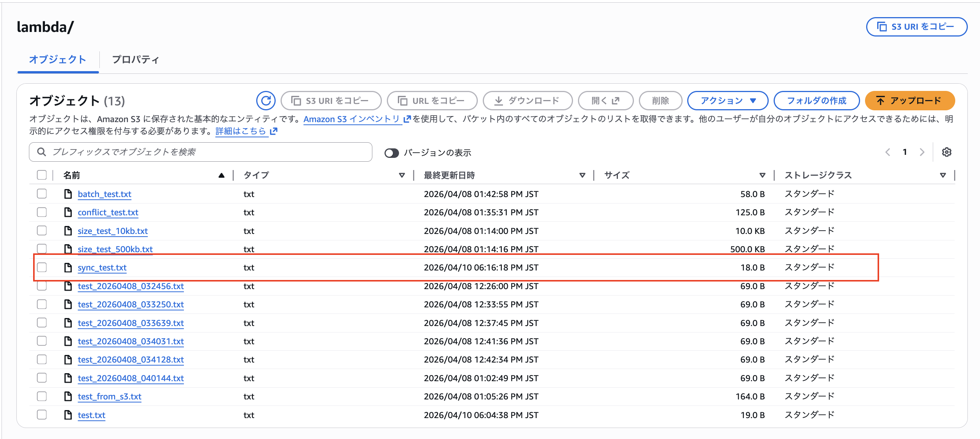Image resolution: width=980 pixels, height=439 pixels.
Task: Check the checkbox for sync_test.txt
Action: click(x=41, y=267)
